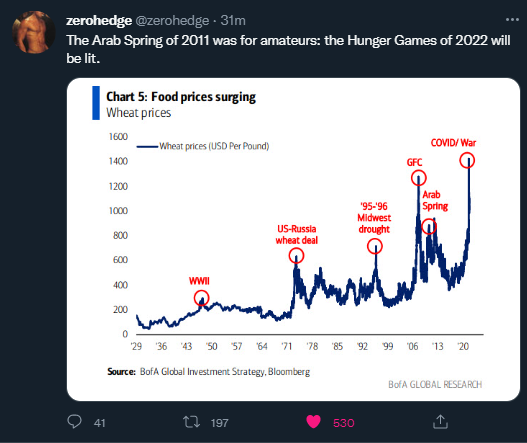Click the blue bar beside chart title
527x443 pixels.
click(x=96, y=103)
